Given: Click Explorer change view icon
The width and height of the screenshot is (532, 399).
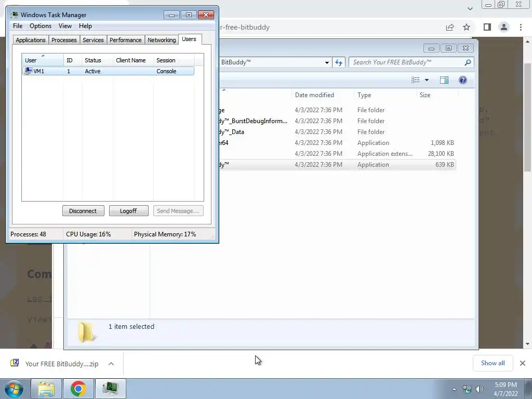Looking at the screenshot, I should click(x=415, y=79).
